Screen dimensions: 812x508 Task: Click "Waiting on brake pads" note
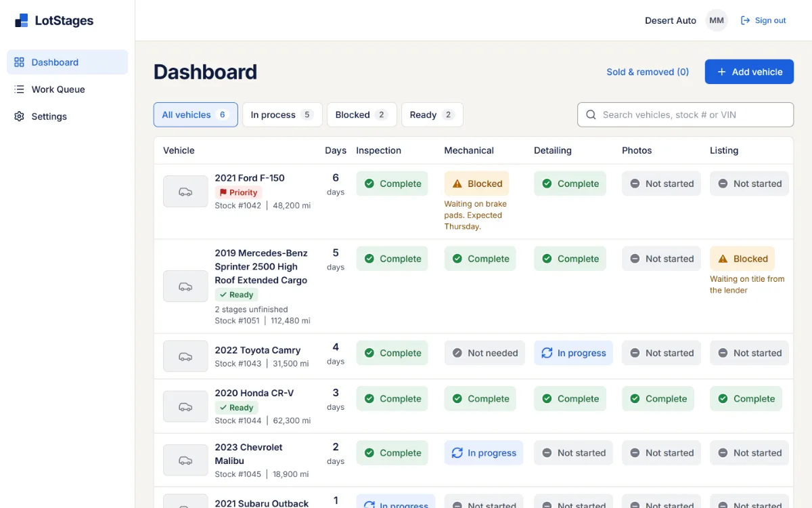476,215
